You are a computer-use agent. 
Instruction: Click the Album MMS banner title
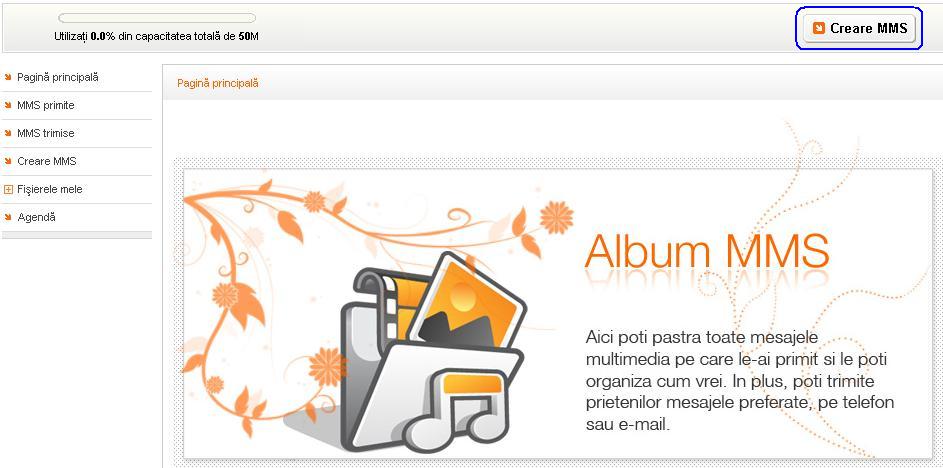pos(707,250)
